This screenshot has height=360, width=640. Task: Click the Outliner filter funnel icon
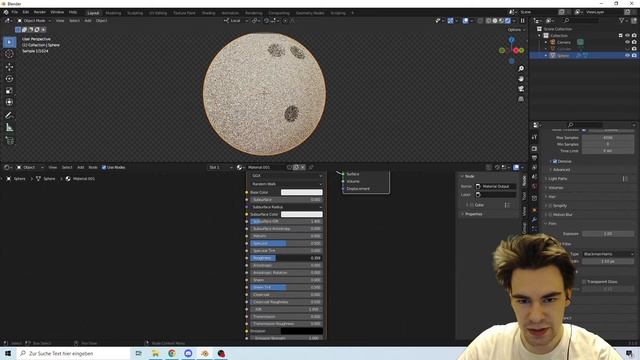[x=622, y=20]
